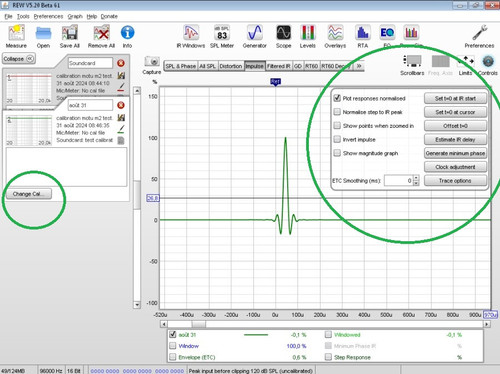The height and width of the screenshot is (374, 500).
Task: Enable the Windowed trace checkbox
Action: [328, 334]
